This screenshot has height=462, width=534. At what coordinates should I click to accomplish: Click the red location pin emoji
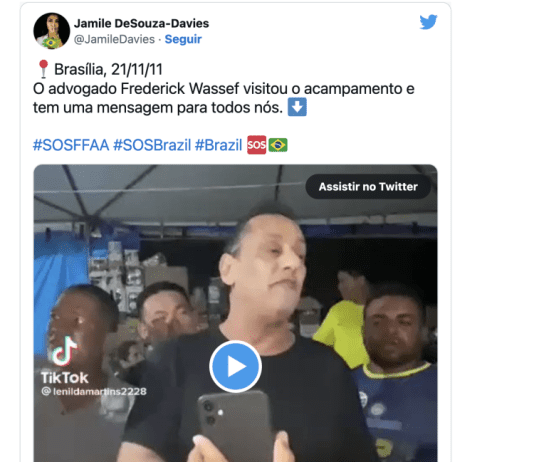[43, 69]
